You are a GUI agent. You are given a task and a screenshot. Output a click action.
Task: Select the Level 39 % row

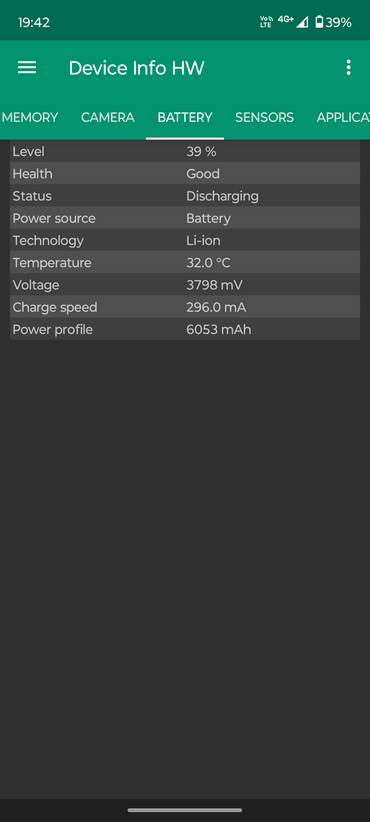tap(185, 152)
